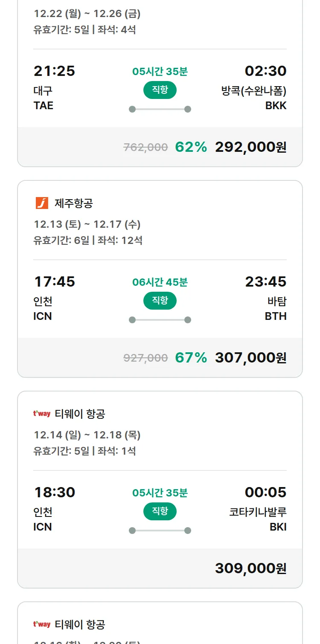320x644 pixels.
Task: Open the 티웨이 항공 name above 12.14 dates
Action: point(80,414)
